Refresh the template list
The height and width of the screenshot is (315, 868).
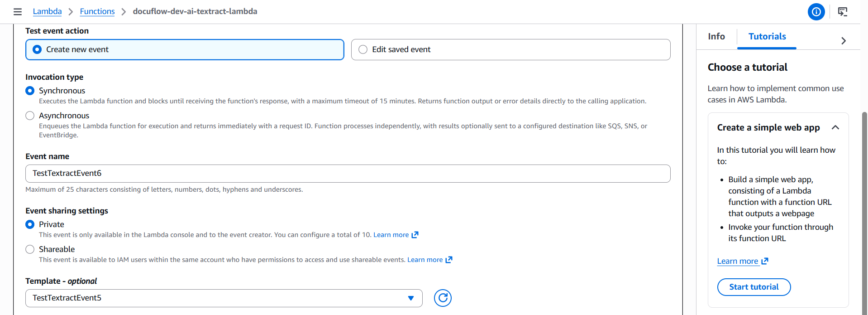coord(443,298)
